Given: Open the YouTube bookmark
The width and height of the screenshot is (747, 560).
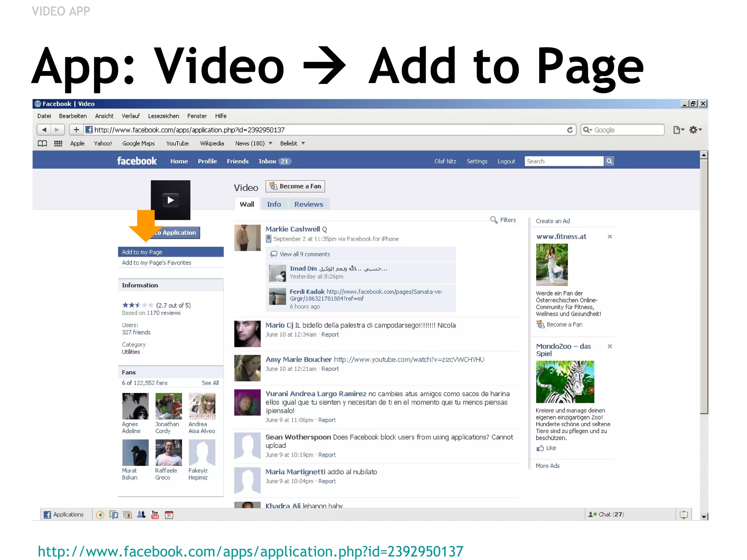Looking at the screenshot, I should point(177,143).
